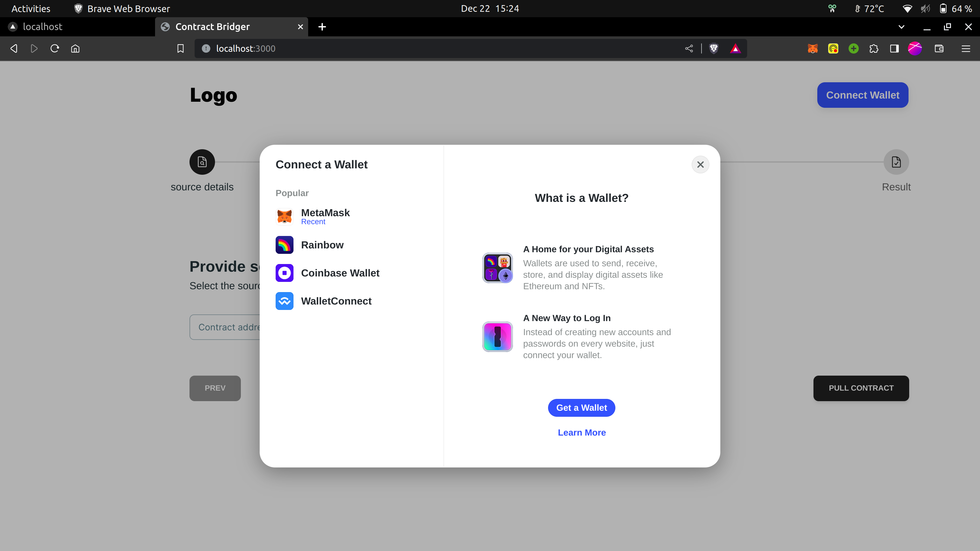Open a new browser tab
This screenshot has width=980, height=551.
click(x=322, y=27)
